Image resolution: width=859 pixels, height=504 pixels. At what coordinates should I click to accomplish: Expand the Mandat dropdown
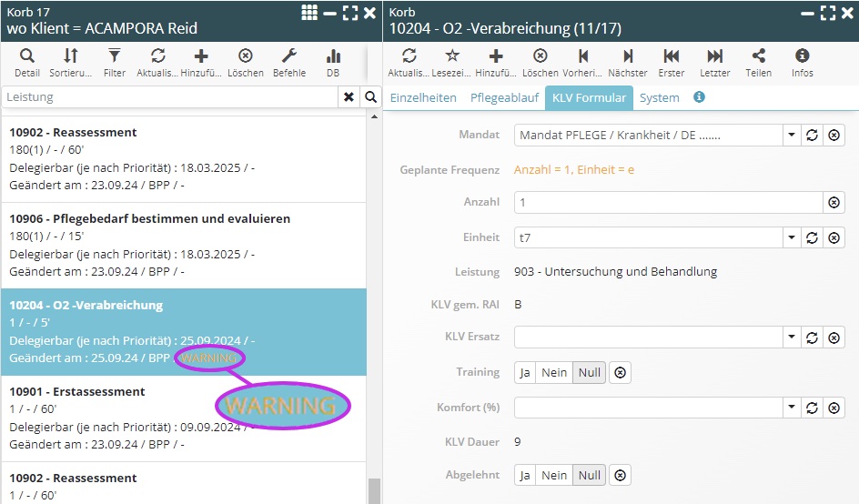792,136
